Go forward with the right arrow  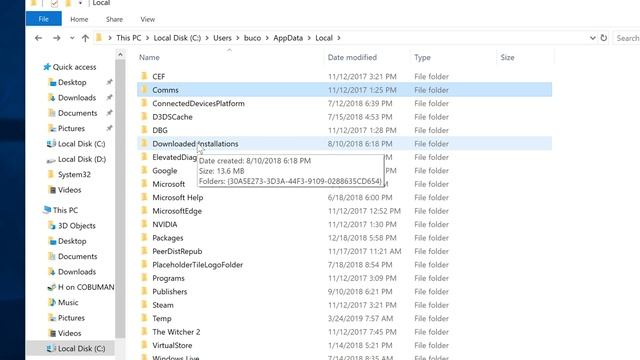click(56, 38)
